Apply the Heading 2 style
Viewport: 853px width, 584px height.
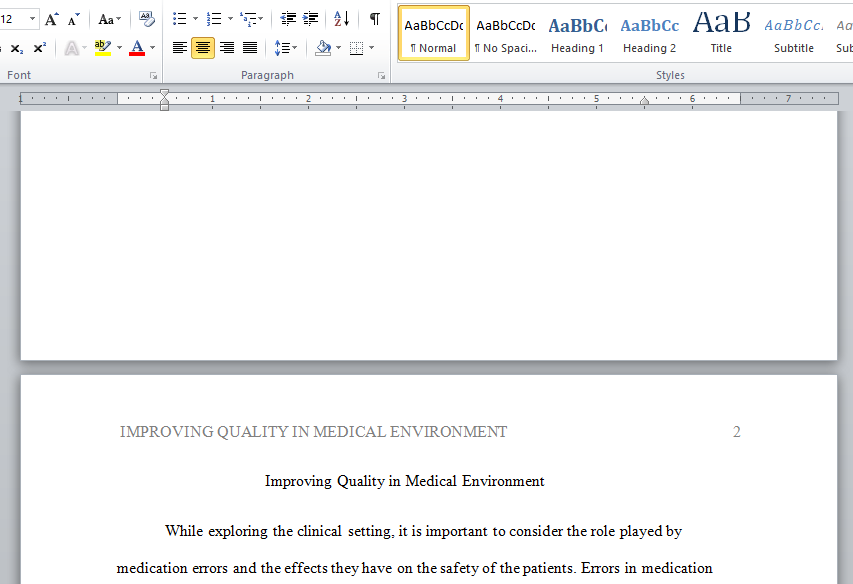[650, 34]
